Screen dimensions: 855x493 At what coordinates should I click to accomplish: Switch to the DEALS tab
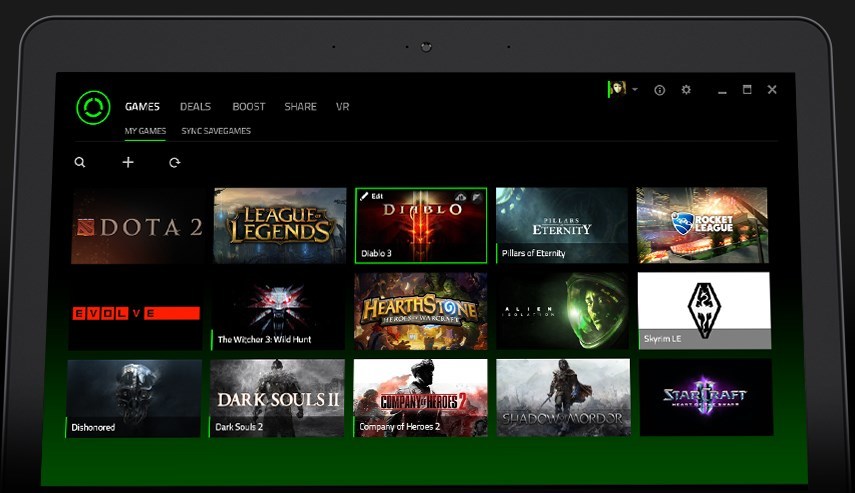(x=195, y=107)
